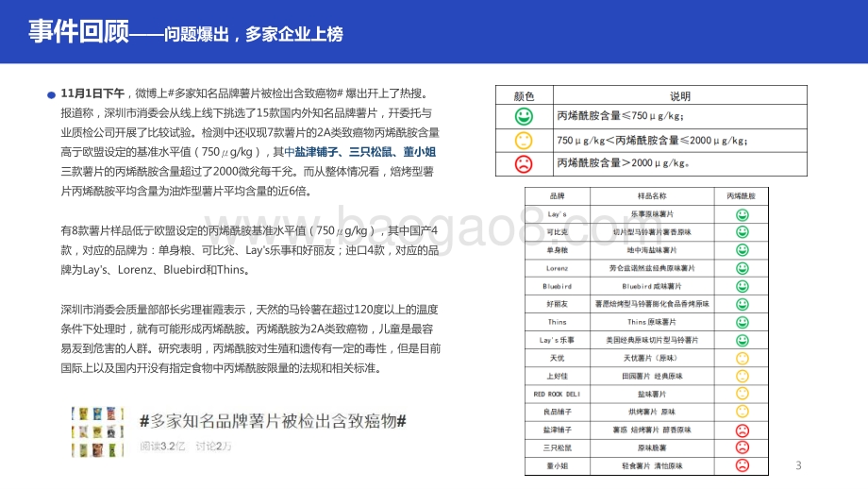Click the green face in the Lay's 乐事 row
This screenshot has height=489, width=868.
(x=743, y=341)
